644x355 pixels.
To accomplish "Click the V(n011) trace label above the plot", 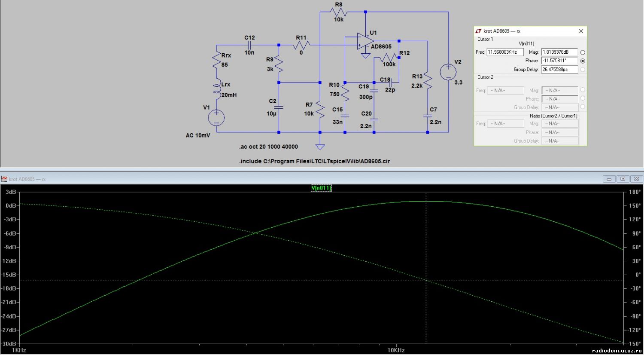I will click(x=321, y=188).
